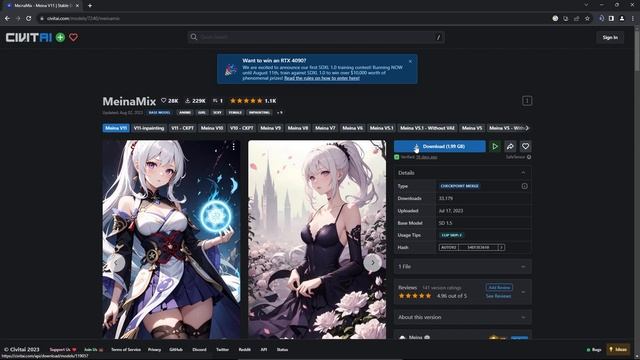Viewport: 640px width, 360px height.
Task: Click the Add Review button
Action: coord(499,287)
